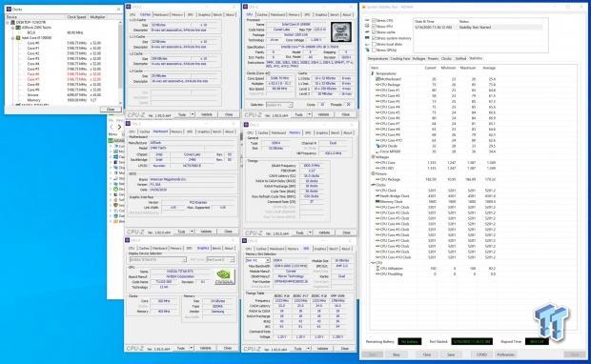Click the Stress GPU(s) icon

click(368, 50)
